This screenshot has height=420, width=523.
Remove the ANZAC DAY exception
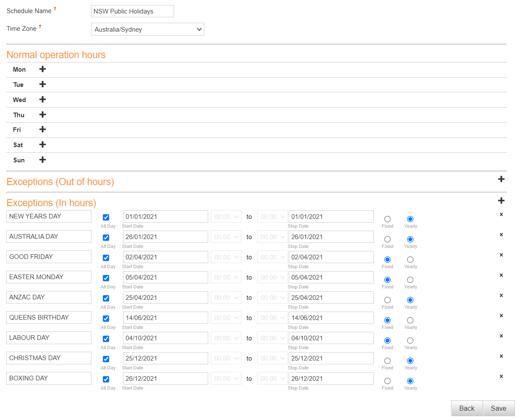[501, 296]
